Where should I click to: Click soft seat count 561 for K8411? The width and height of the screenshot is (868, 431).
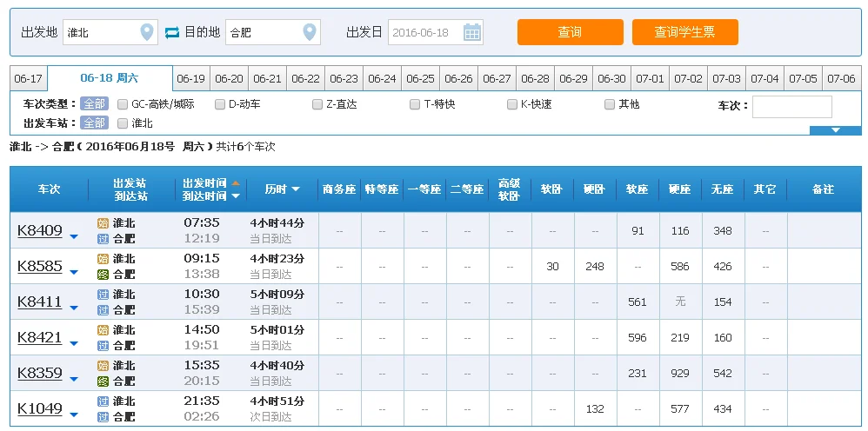coord(638,302)
